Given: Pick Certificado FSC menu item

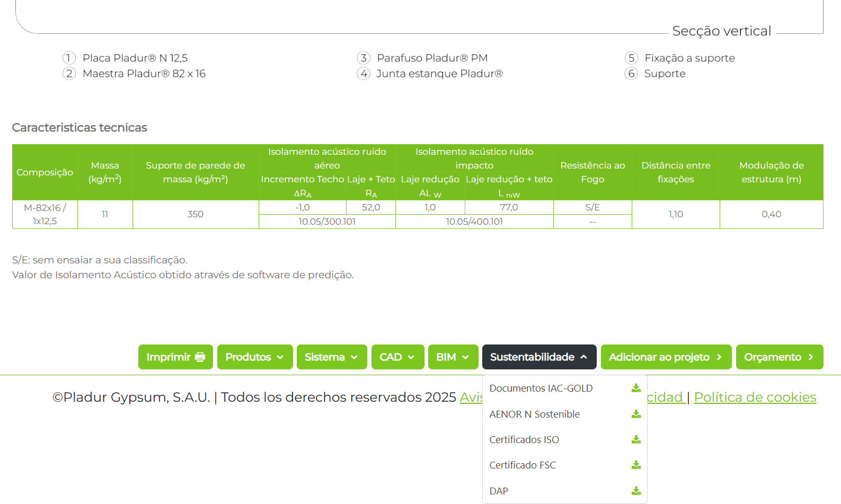Looking at the screenshot, I should pyautogui.click(x=565, y=465).
